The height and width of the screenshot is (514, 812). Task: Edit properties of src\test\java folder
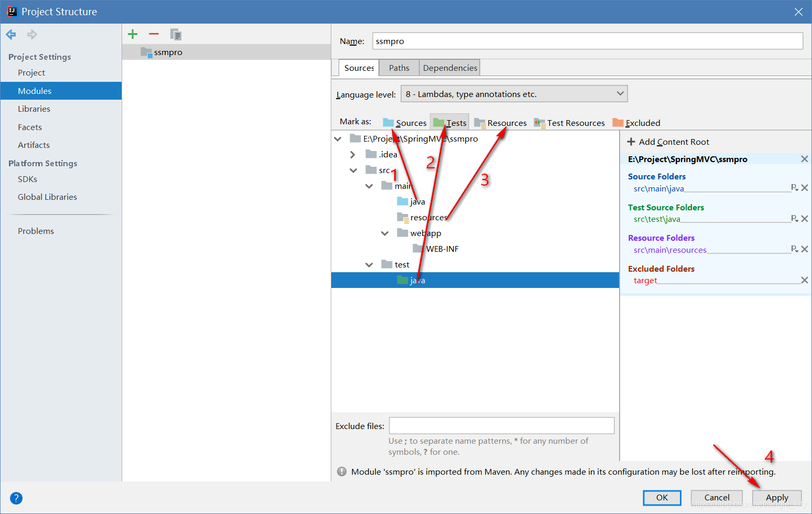(x=795, y=219)
